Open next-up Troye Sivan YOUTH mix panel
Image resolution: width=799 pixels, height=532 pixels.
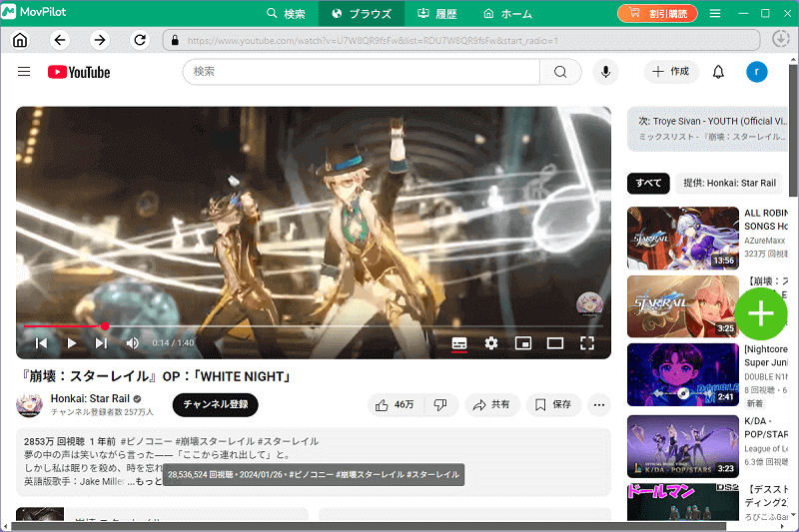708,129
